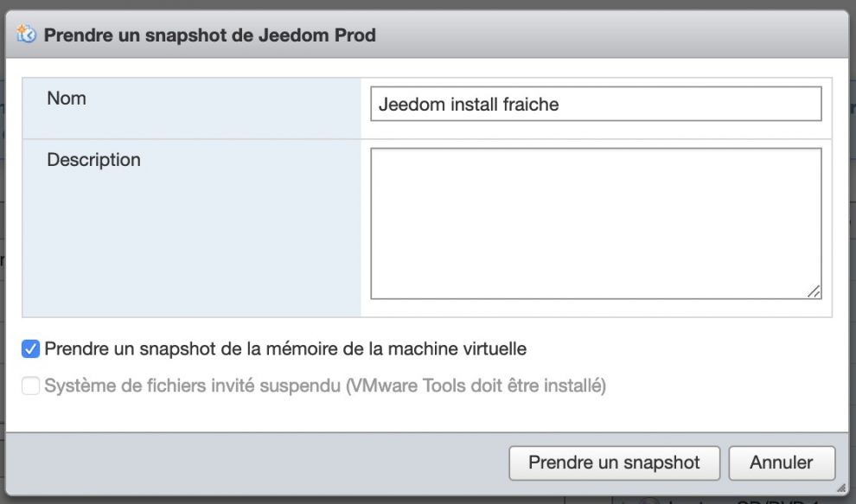The height and width of the screenshot is (504, 856).
Task: Focus the Description text area
Action: tap(596, 223)
